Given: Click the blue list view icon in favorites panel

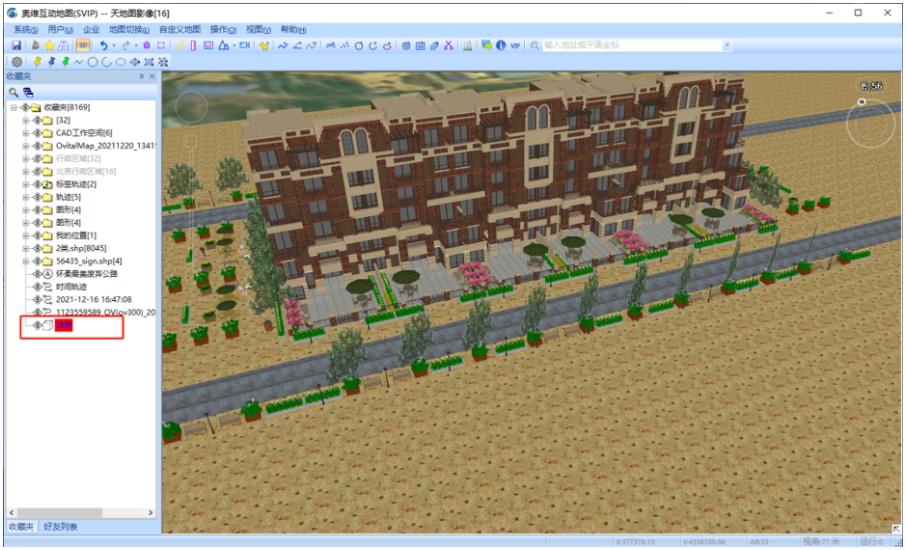Looking at the screenshot, I should tap(28, 92).
